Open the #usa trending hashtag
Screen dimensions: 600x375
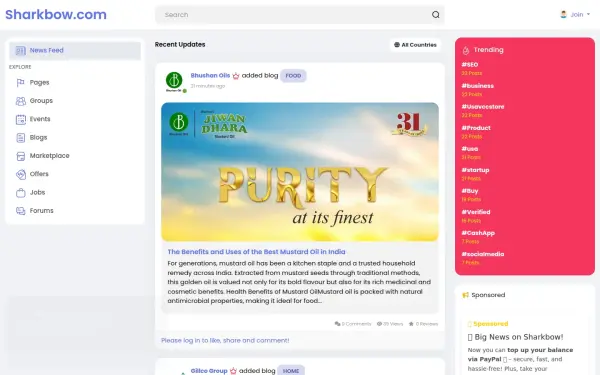pos(470,149)
